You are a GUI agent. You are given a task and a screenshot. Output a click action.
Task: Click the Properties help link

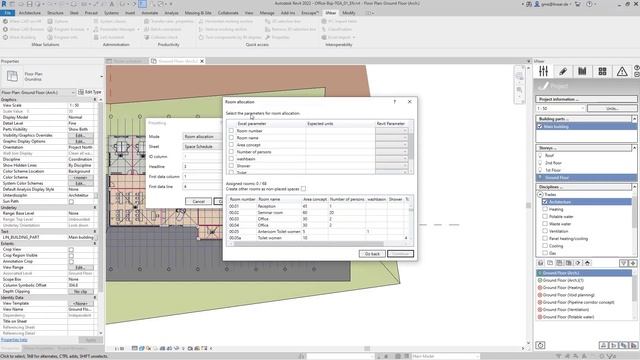[x=14, y=340]
